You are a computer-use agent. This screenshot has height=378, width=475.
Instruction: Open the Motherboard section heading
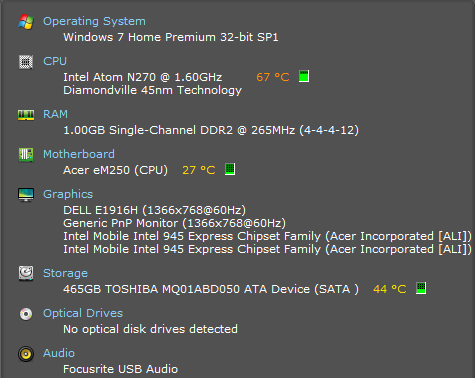[79, 154]
